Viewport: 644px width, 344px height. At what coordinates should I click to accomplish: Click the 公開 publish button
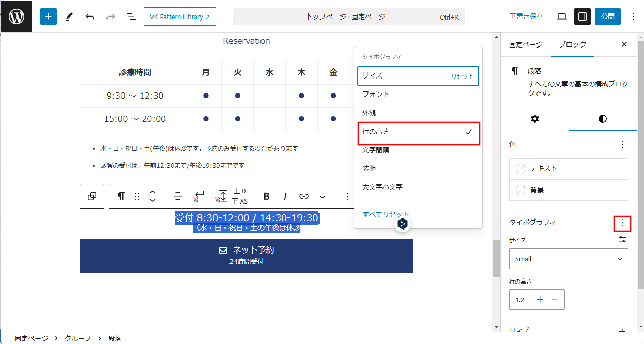pyautogui.click(x=607, y=17)
